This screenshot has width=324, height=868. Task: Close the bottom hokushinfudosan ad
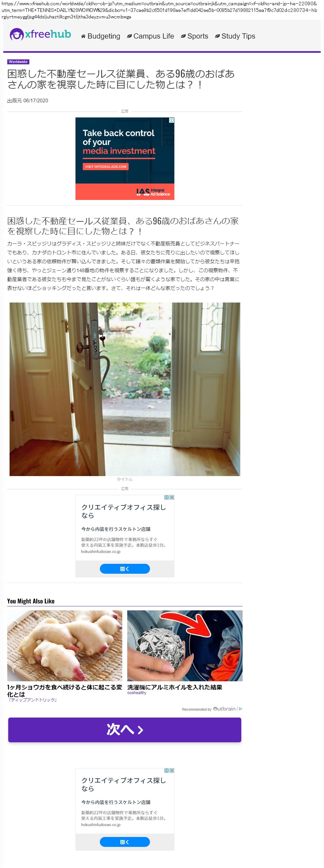[x=172, y=771]
